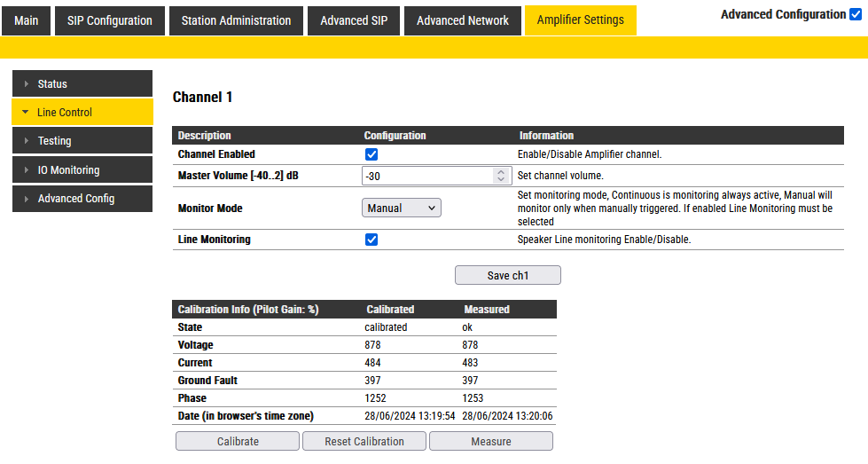Decrease Master Volume with down stepper arrow

pos(500,180)
